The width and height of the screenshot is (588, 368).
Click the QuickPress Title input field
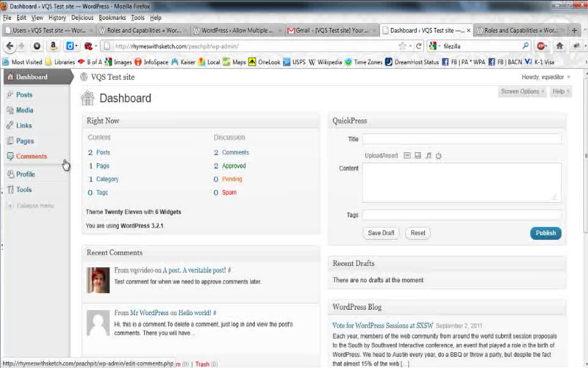[x=462, y=139]
